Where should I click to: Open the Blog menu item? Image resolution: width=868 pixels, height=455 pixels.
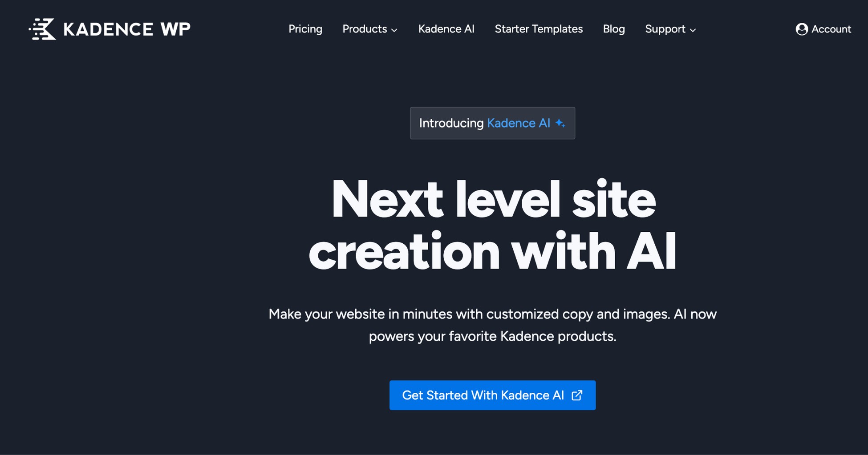click(614, 29)
